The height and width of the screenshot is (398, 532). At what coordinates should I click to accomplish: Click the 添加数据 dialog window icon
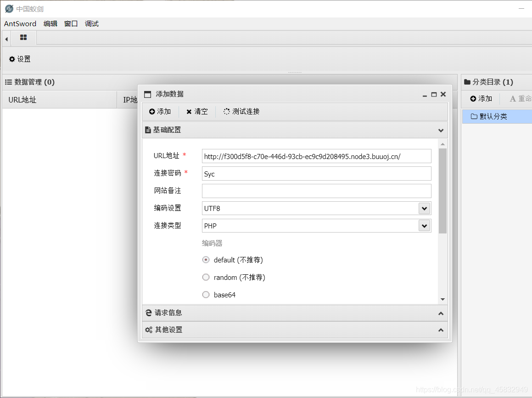[x=148, y=94]
